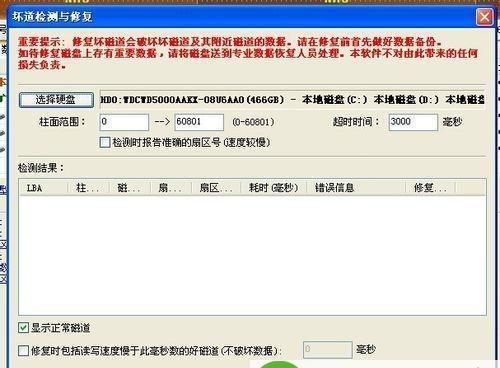Click the 扇... column header
Viewport: 500px width, 368px height.
tap(171, 188)
